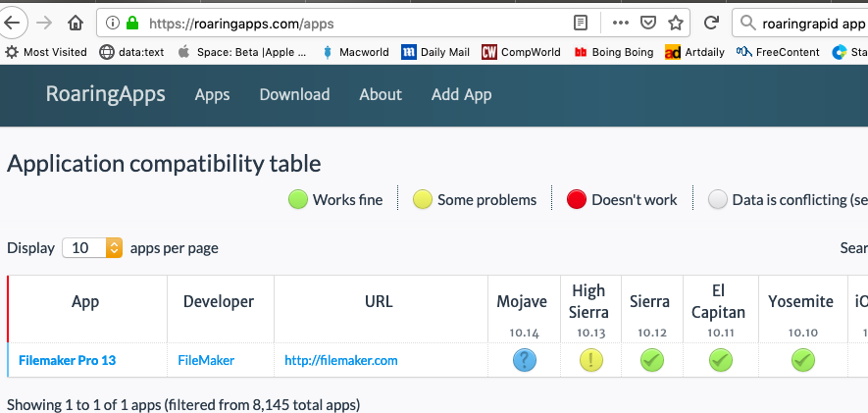Click the reload page icon
Image resolution: width=868 pixels, height=413 pixels.
pos(712,23)
